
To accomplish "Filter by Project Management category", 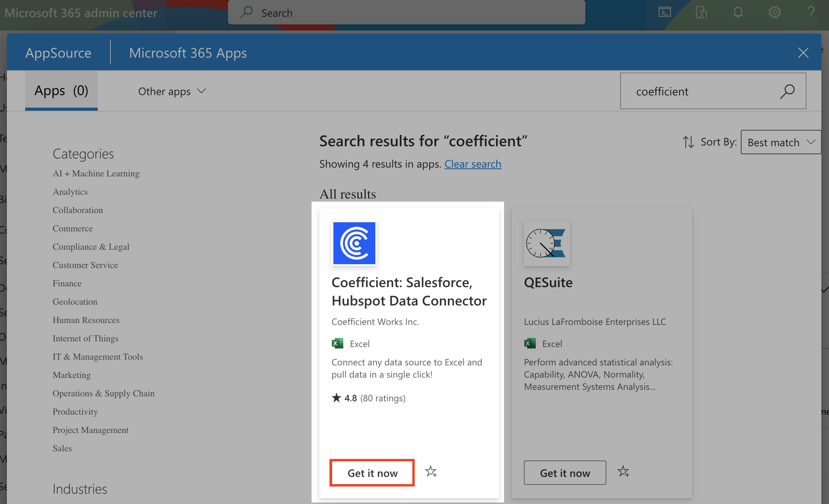I will coord(90,430).
